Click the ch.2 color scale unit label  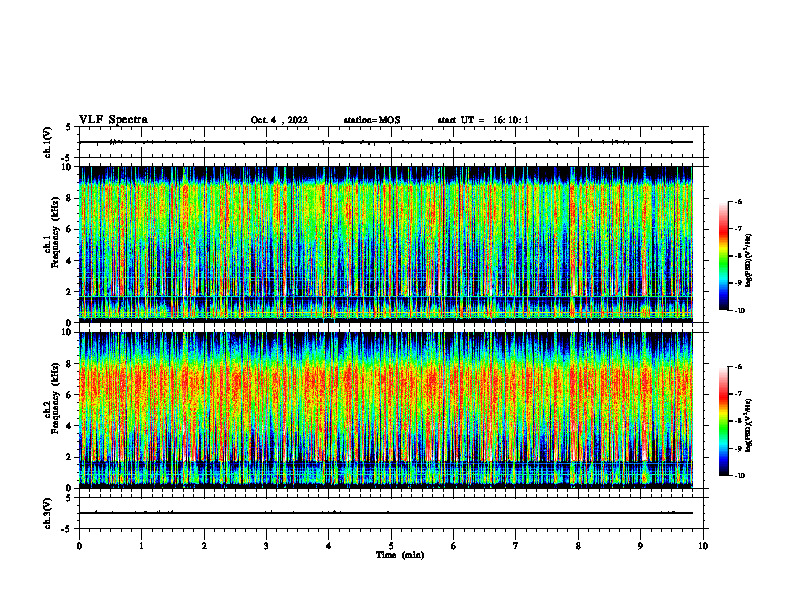749,425
